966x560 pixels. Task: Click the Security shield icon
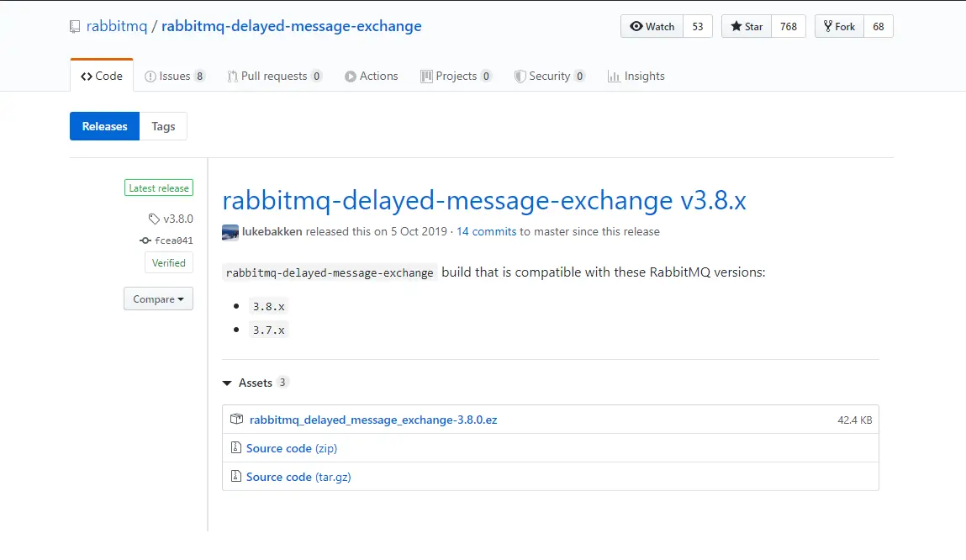(520, 77)
